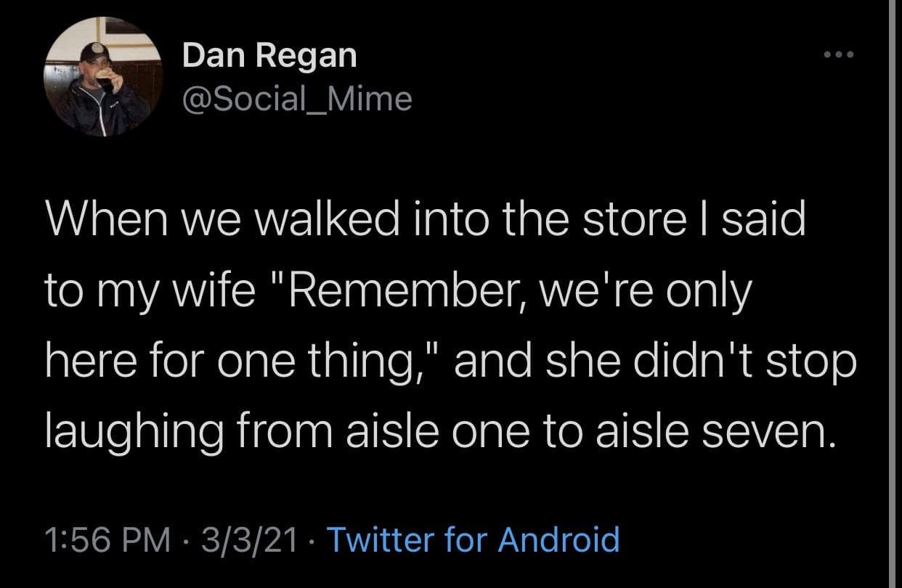Open the Twitter for Android source link
902x588 pixels.
474,540
